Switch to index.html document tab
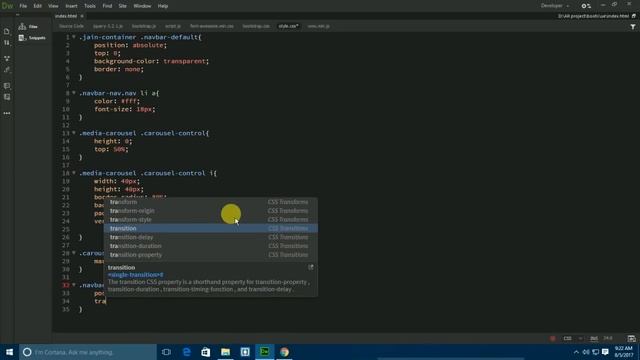The height and width of the screenshot is (360, 640). coord(66,16)
